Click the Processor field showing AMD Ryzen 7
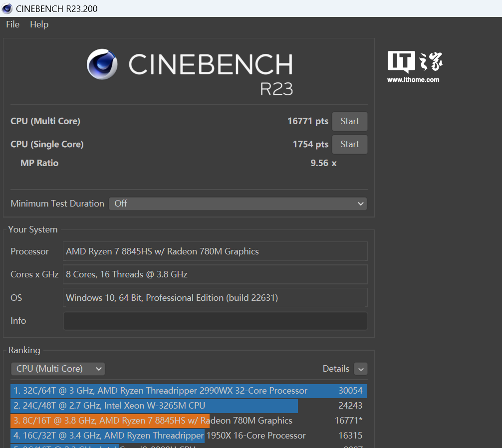Screen dimensions: 502x448 pos(215,251)
